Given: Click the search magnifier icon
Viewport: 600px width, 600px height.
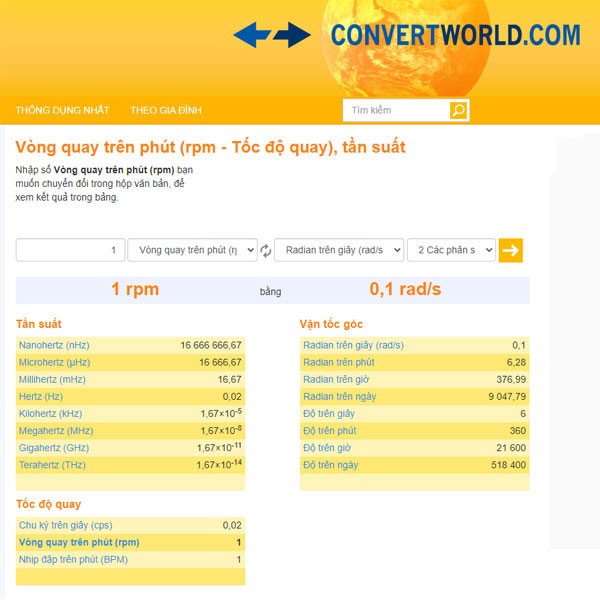Looking at the screenshot, I should 458,110.
